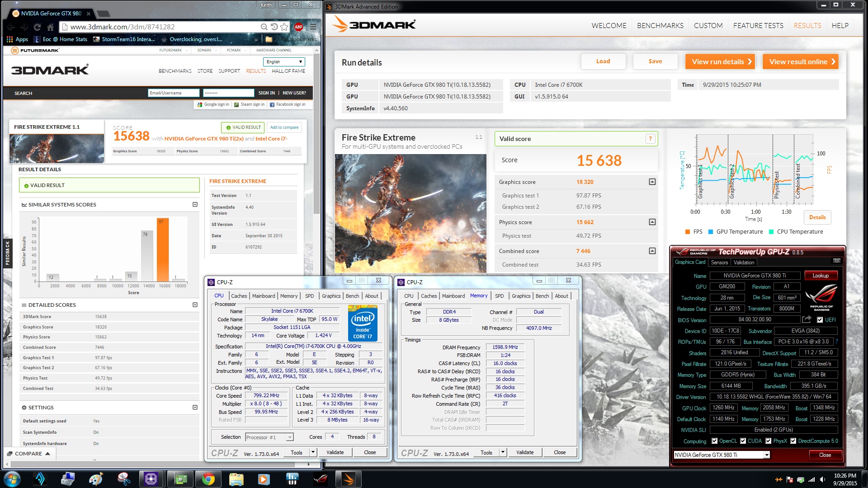Open Chrome's hamburger menu icon
868x488 pixels.
(x=313, y=27)
